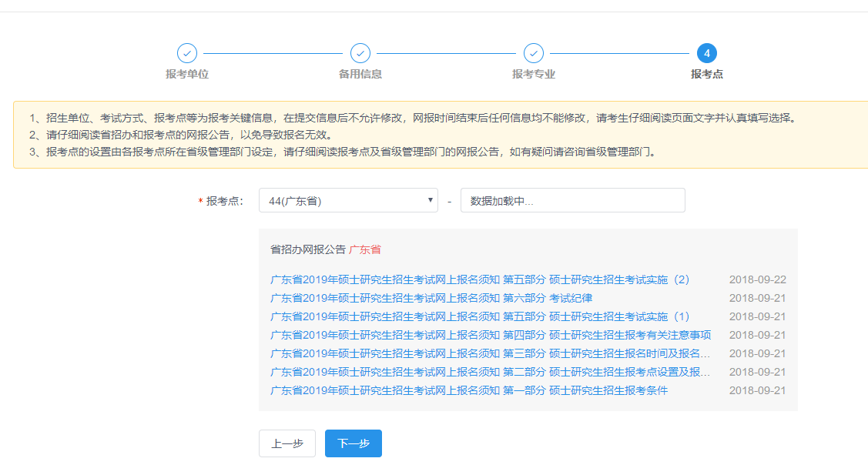Click the 省招办网报公告 heading
Screen dimensions: 868x475
[x=308, y=249]
